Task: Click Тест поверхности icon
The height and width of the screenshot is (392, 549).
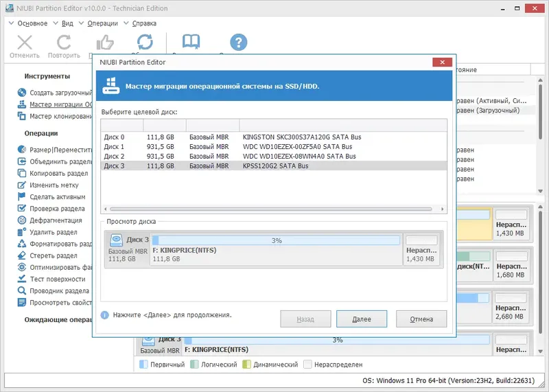Action: point(22,279)
